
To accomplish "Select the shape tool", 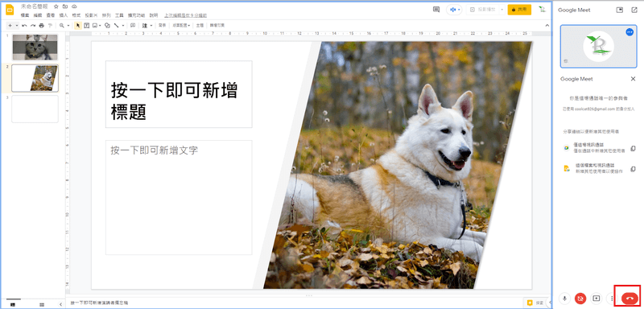I will point(108,26).
